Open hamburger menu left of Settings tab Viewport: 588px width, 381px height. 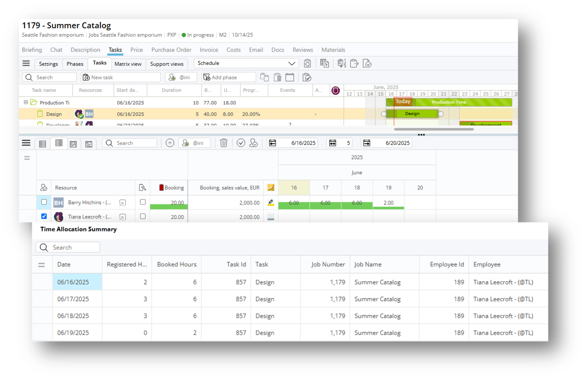point(26,63)
